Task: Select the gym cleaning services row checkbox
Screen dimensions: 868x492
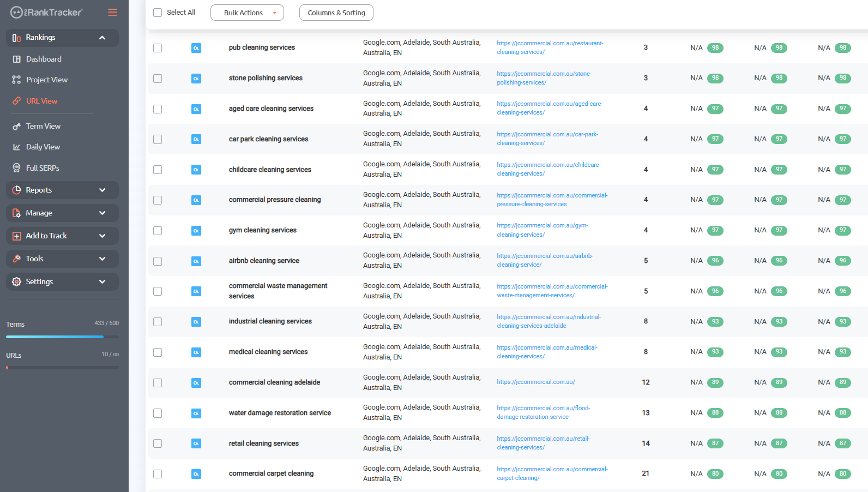Action: pyautogui.click(x=158, y=231)
